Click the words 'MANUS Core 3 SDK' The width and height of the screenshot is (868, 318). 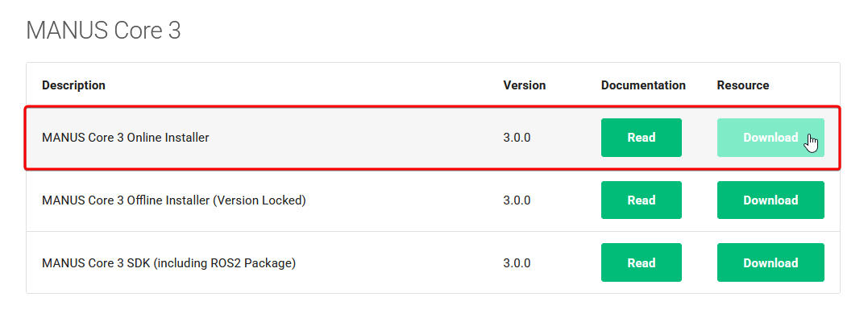96,262
